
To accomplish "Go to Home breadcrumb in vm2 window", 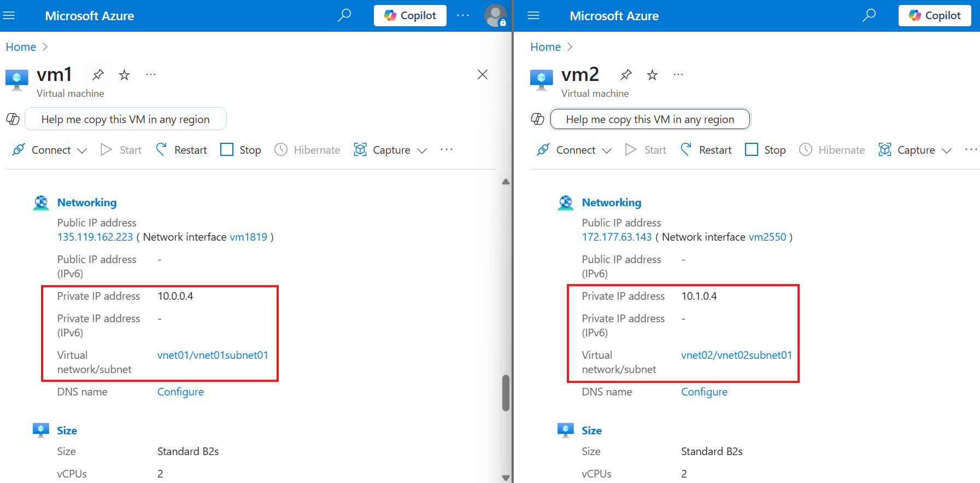I will tap(545, 47).
